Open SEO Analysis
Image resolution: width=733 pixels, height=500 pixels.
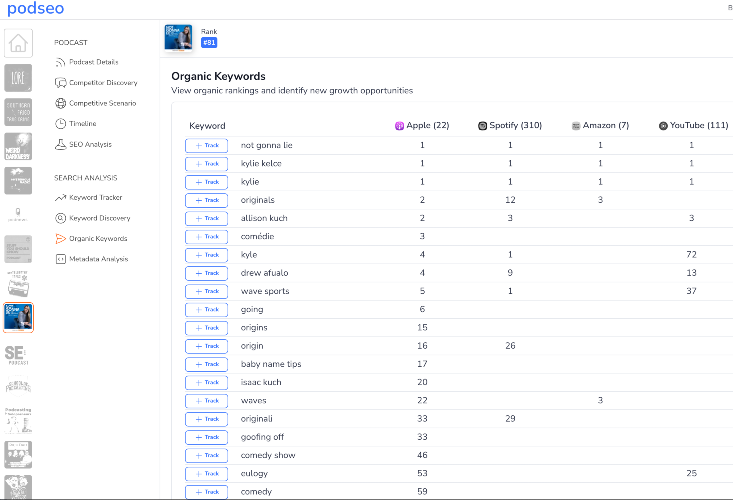pos(91,144)
